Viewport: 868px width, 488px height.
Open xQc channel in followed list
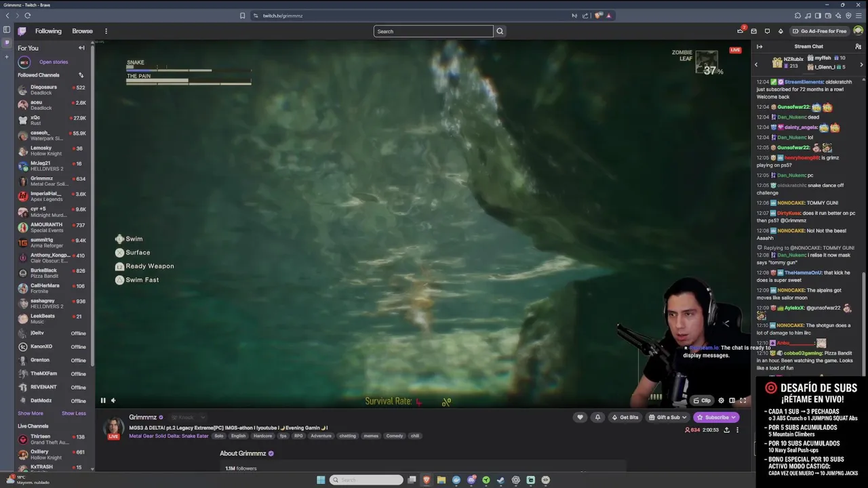54,121
